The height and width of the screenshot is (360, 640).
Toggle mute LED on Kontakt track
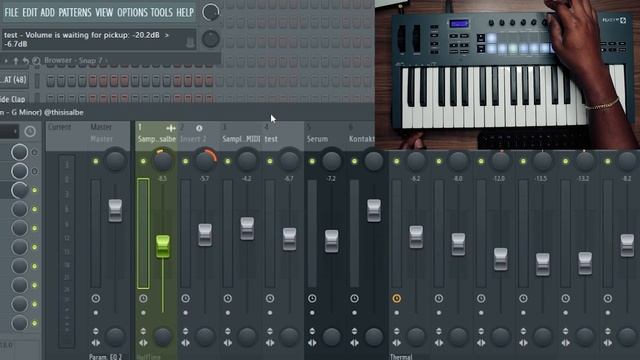354,161
